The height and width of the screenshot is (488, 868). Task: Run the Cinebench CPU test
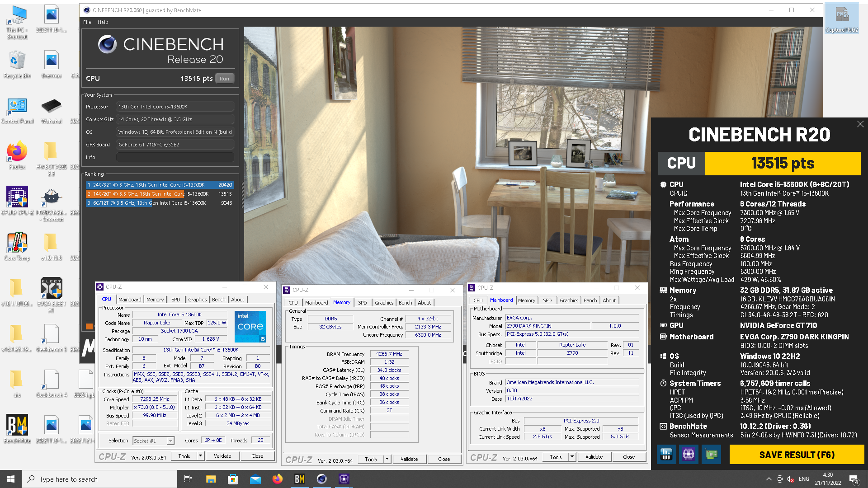[225, 78]
